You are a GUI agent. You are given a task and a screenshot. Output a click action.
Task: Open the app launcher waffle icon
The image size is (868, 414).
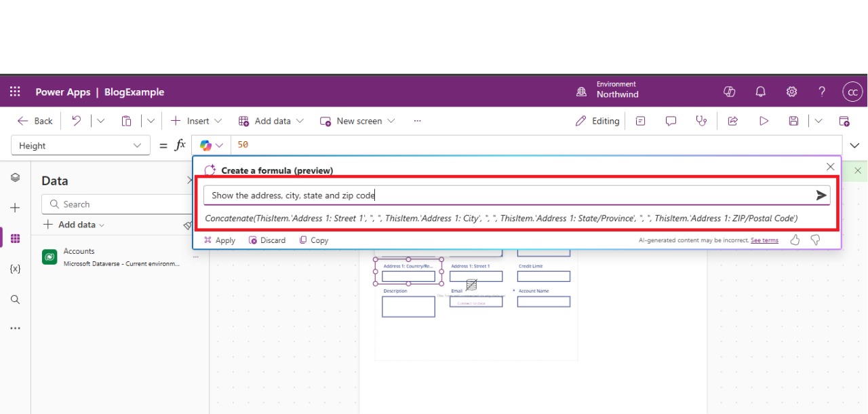click(15, 92)
